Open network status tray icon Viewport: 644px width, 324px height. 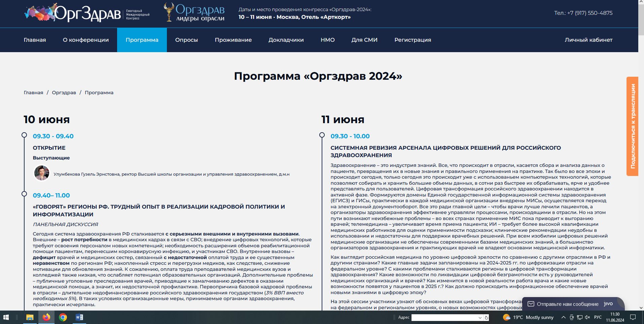click(579, 317)
